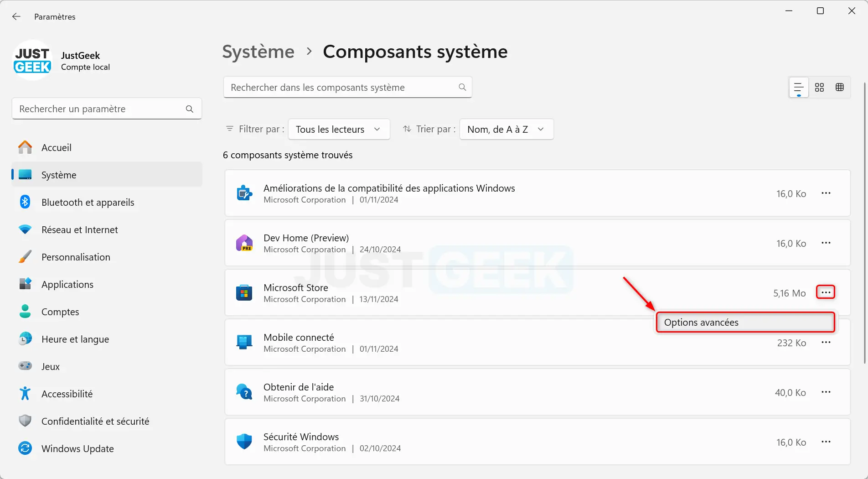
Task: Click the Mobile connecté entry name
Action: click(x=299, y=338)
